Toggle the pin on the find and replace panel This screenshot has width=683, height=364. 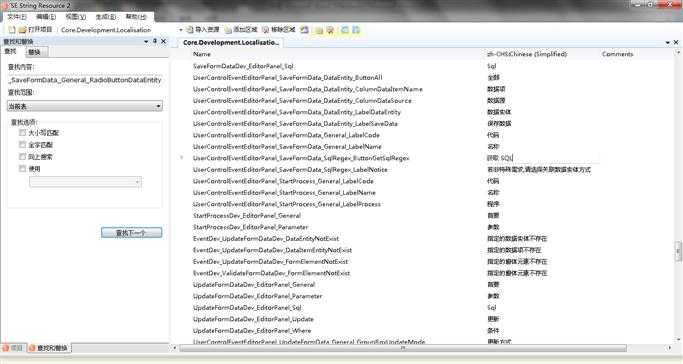click(155, 41)
